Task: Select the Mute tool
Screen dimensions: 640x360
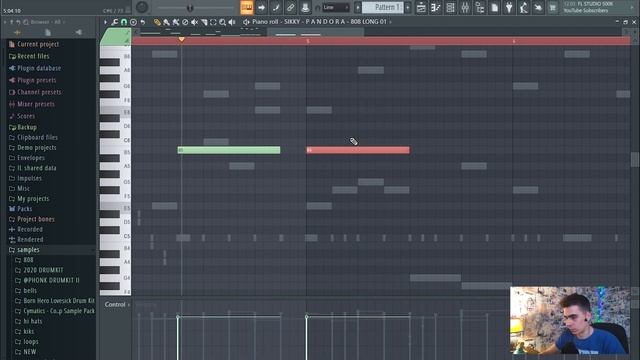Action: point(195,22)
